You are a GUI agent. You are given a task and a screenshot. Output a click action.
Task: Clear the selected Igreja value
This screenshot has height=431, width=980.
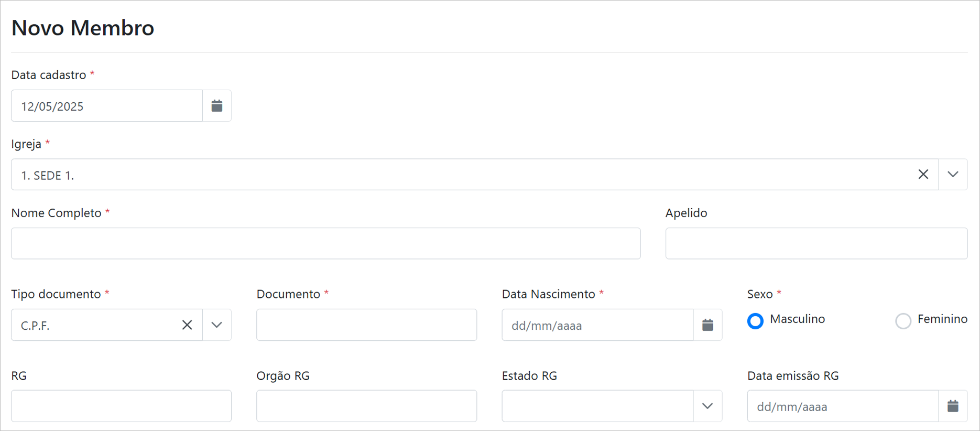(923, 175)
